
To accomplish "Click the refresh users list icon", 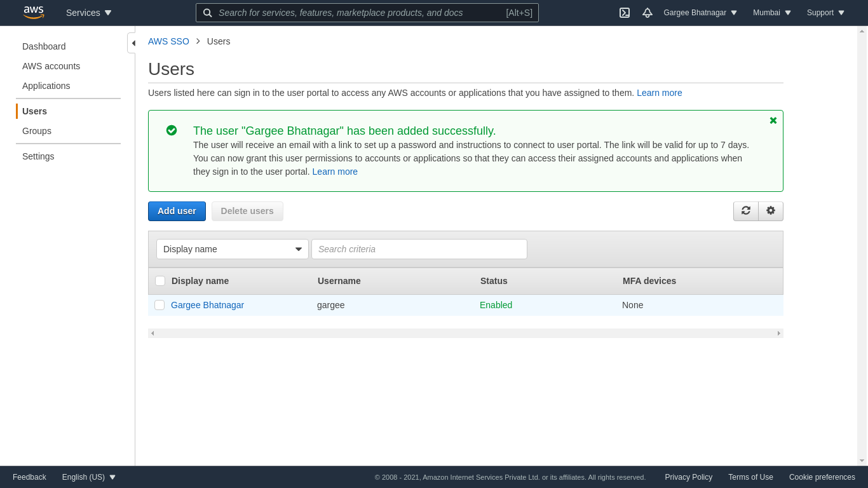I will coord(746,211).
